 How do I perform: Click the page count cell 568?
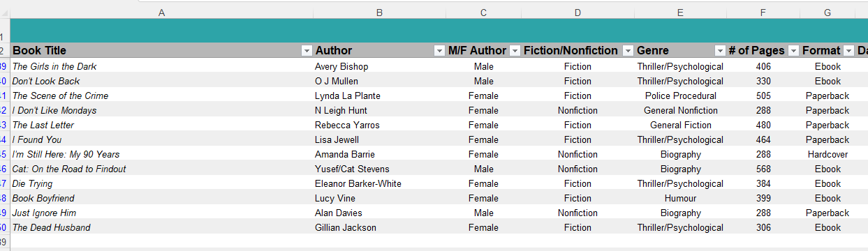click(763, 169)
